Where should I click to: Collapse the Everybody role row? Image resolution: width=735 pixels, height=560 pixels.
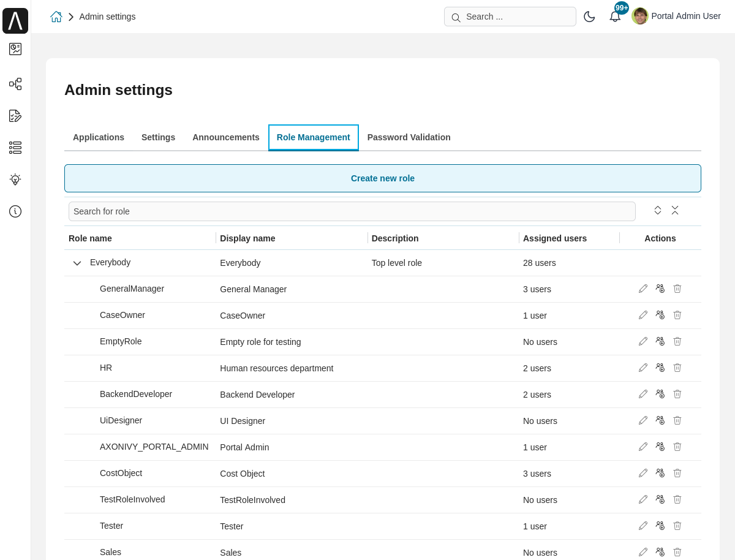(x=77, y=263)
